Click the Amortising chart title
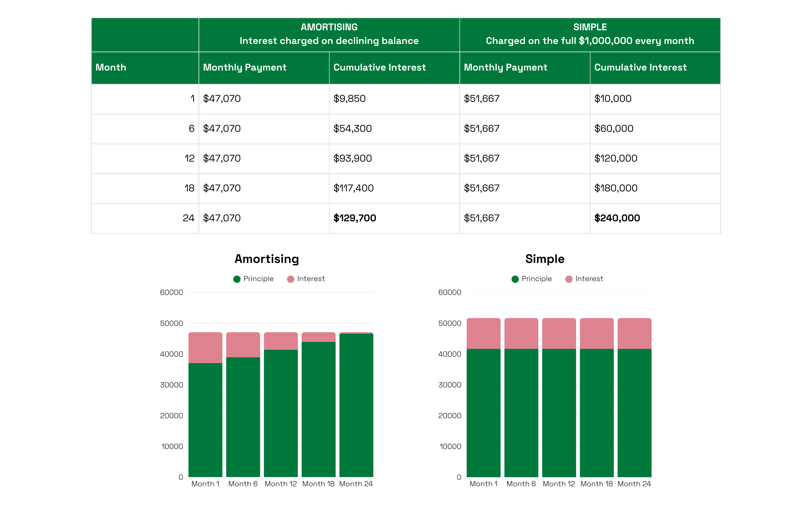This screenshot has height=520, width=812. [x=267, y=259]
